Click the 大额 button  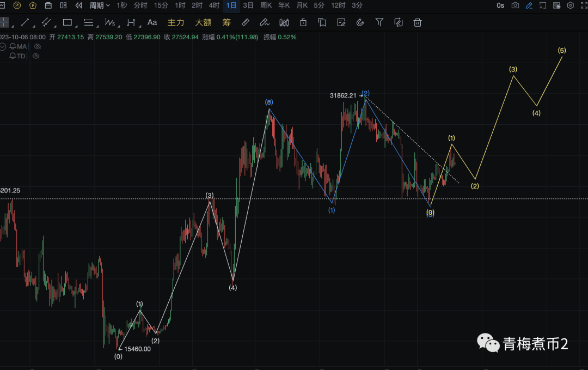[203, 22]
